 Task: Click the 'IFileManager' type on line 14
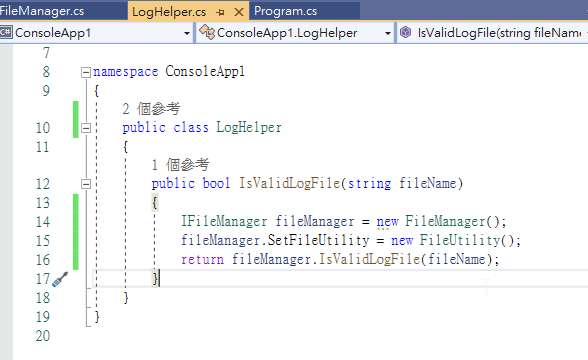[x=224, y=221]
